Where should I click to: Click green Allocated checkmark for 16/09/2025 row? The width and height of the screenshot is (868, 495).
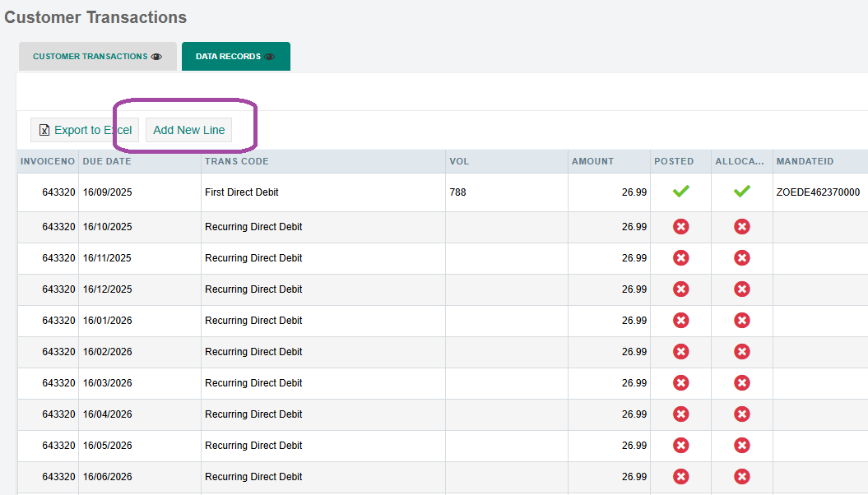(x=741, y=192)
